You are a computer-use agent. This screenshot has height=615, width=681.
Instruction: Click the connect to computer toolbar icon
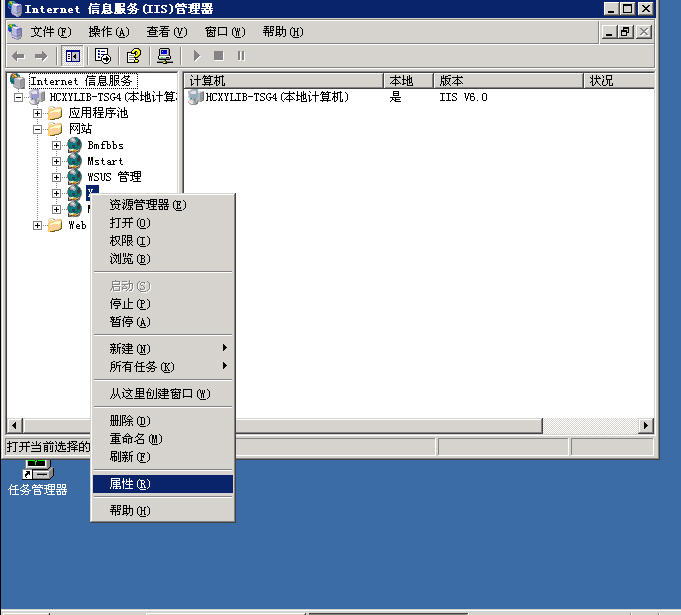pos(165,56)
